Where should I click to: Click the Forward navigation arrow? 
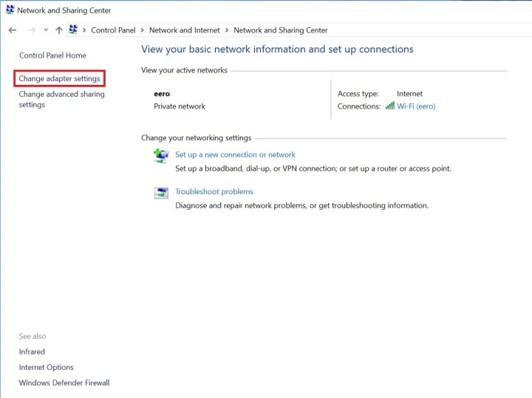pos(32,30)
